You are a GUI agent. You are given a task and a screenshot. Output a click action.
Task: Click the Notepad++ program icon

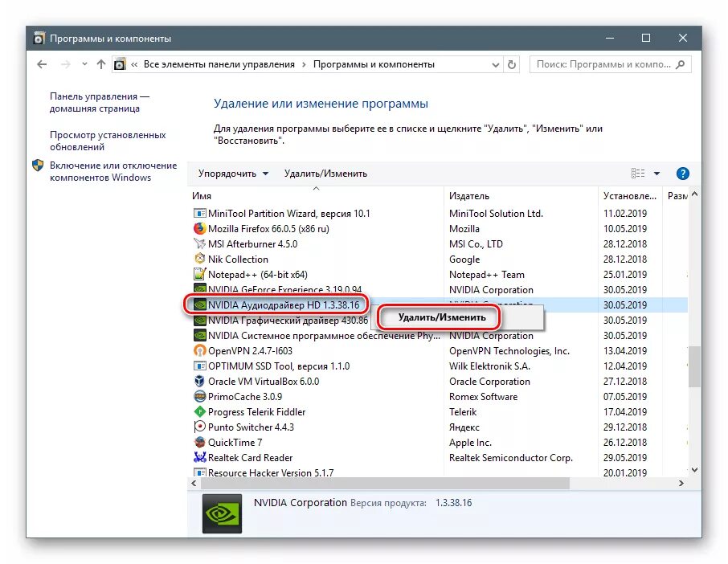199,274
